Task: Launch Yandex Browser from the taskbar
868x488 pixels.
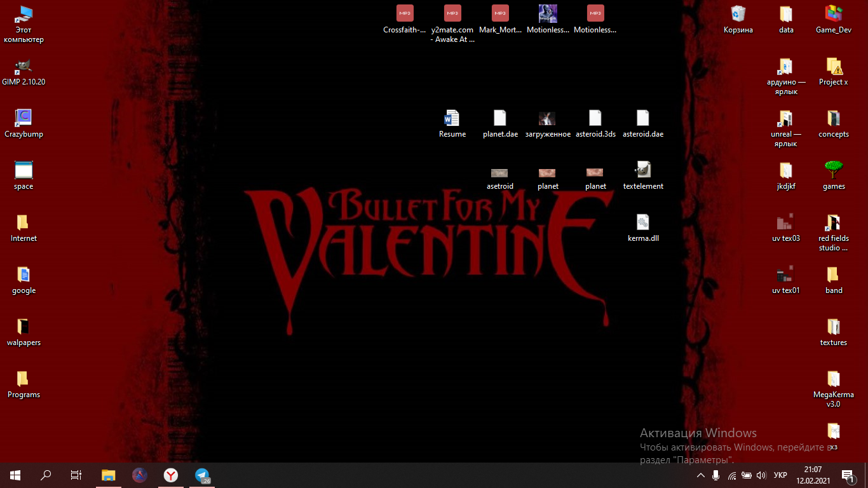Action: coord(171,475)
